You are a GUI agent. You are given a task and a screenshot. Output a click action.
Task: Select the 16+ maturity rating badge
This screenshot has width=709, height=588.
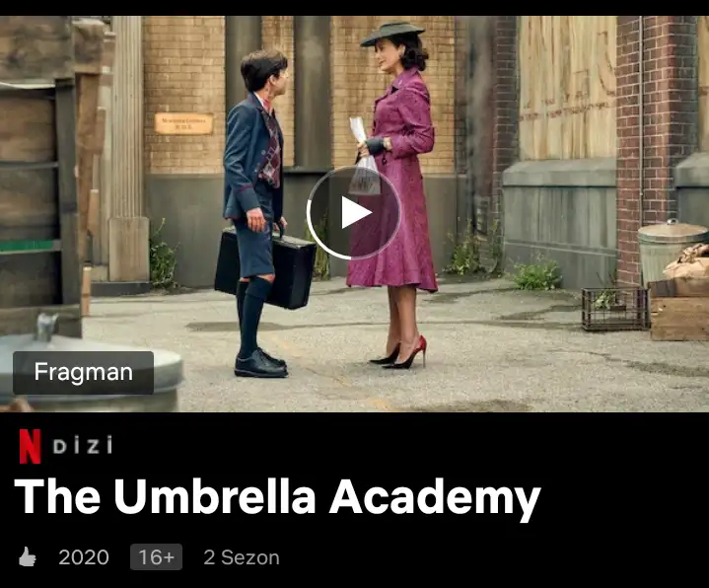coord(156,556)
